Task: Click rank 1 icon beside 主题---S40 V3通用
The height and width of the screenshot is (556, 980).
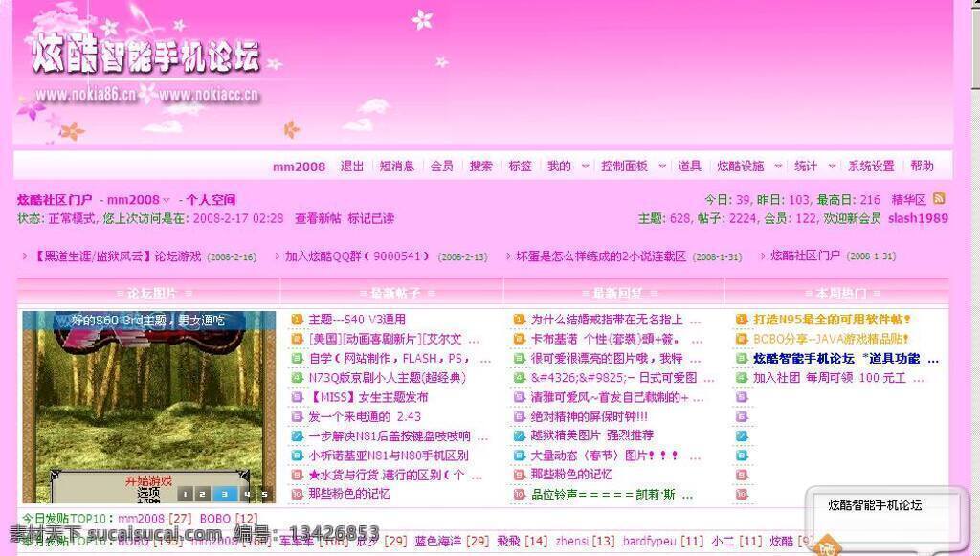Action: coord(297,320)
